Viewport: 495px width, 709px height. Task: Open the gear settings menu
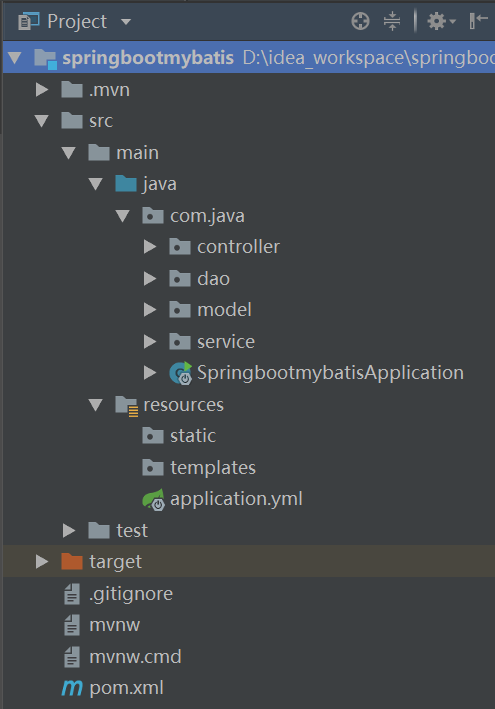[441, 21]
